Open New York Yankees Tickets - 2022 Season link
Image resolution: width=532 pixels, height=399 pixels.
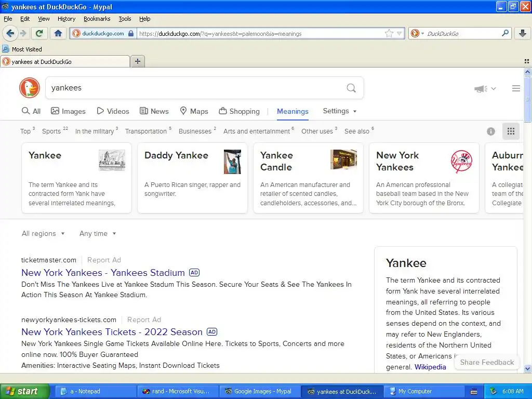[112, 331]
